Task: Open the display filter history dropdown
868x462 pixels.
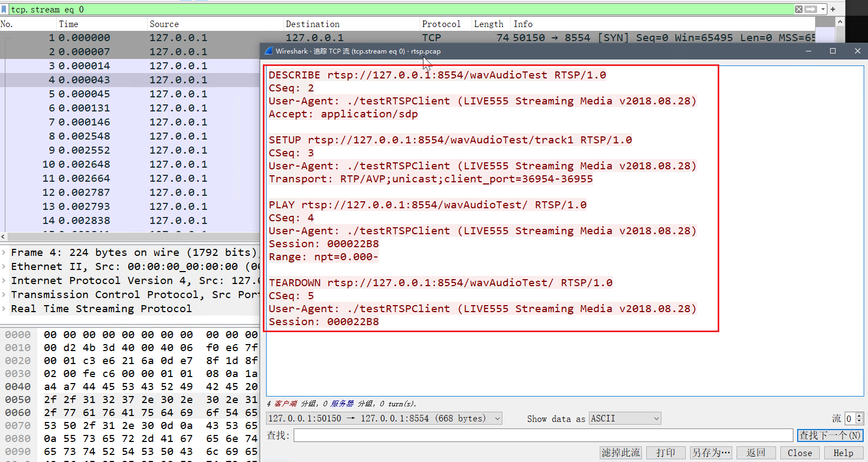Action: (823, 9)
